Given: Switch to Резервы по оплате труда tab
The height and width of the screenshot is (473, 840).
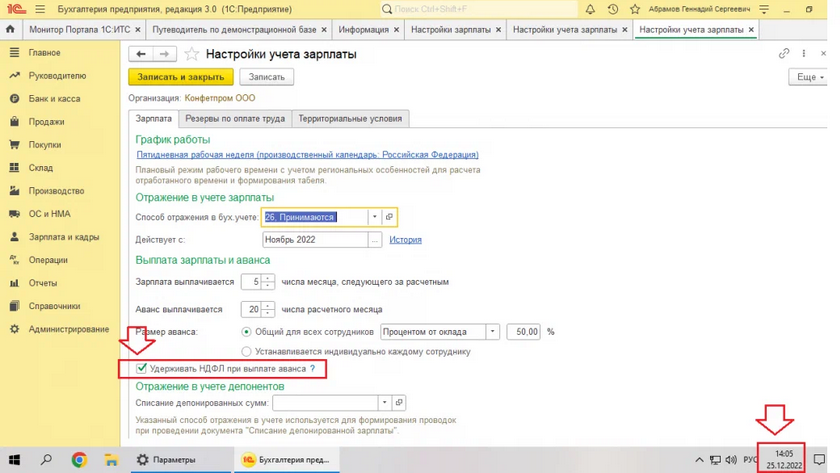Looking at the screenshot, I should (235, 118).
